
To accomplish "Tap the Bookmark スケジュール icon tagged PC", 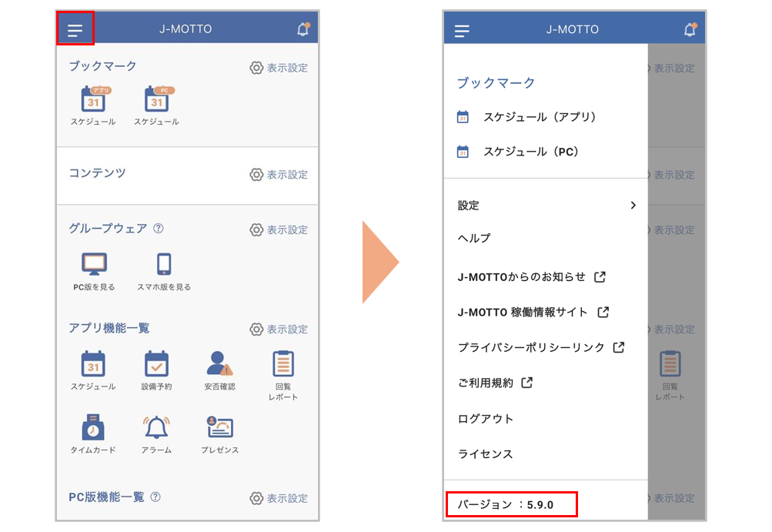I will [156, 99].
